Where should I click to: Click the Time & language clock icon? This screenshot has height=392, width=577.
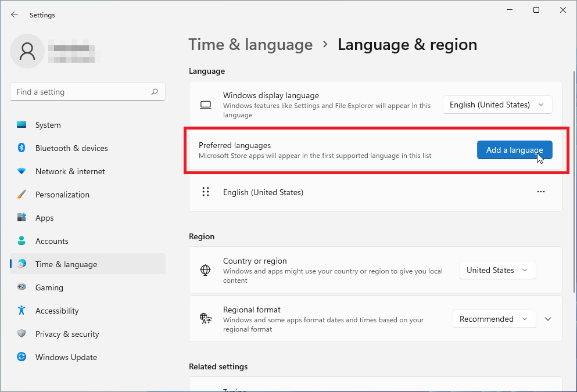coord(21,264)
